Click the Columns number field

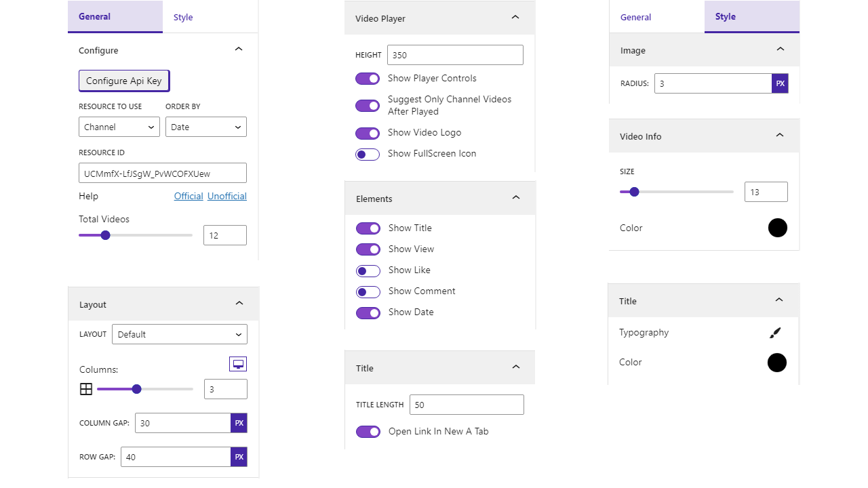click(x=226, y=389)
